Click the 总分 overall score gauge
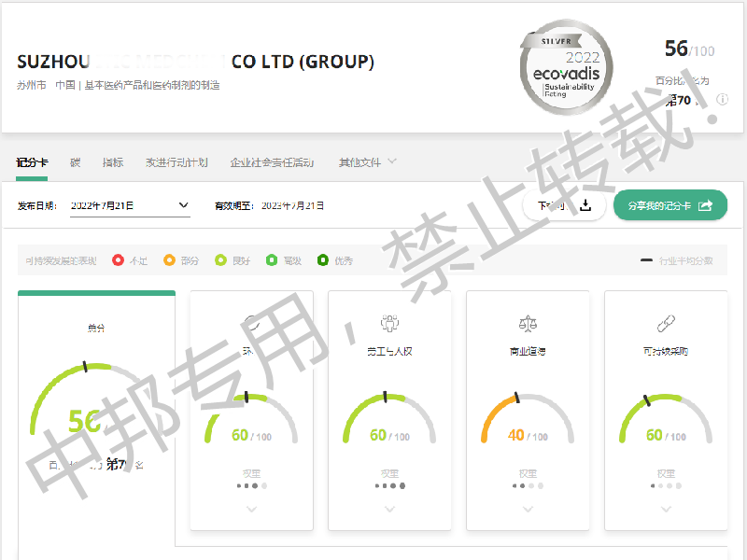Viewport: 747px width, 560px height. [x=97, y=400]
